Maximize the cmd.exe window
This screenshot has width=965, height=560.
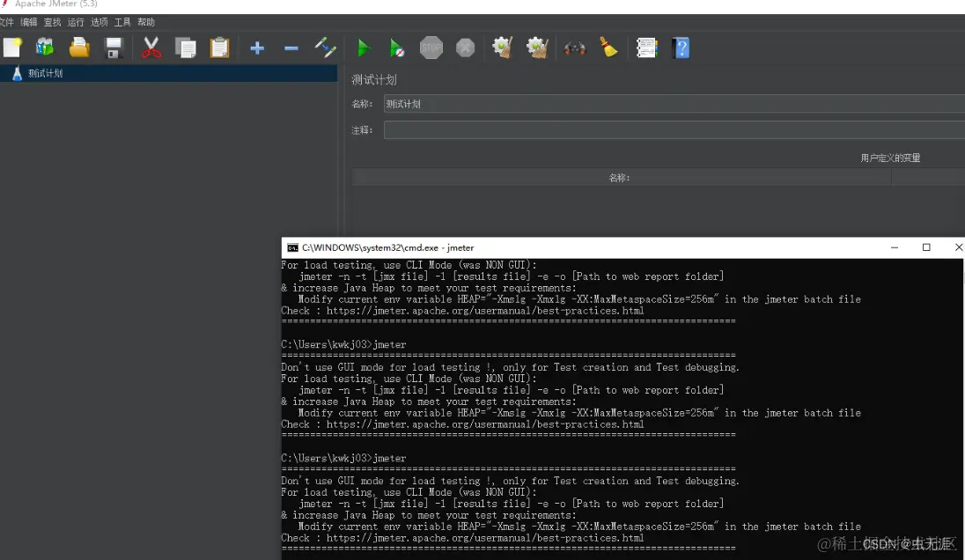[926, 247]
